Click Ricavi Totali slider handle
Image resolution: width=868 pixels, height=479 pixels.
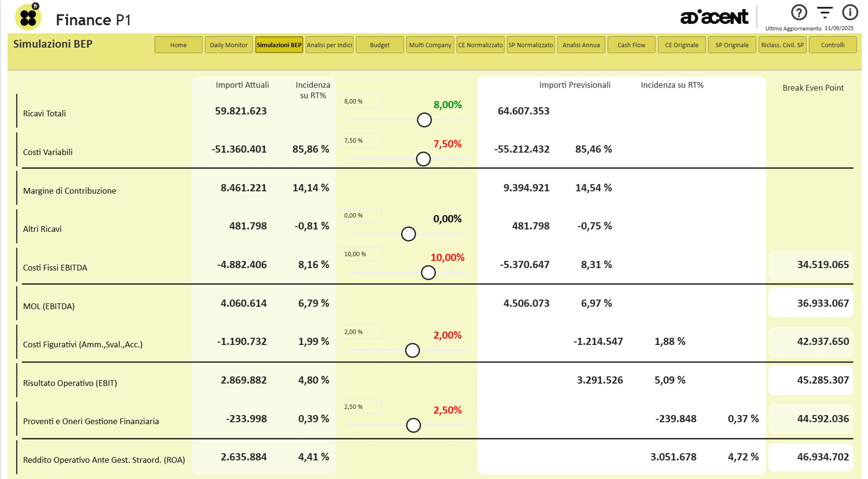click(424, 120)
